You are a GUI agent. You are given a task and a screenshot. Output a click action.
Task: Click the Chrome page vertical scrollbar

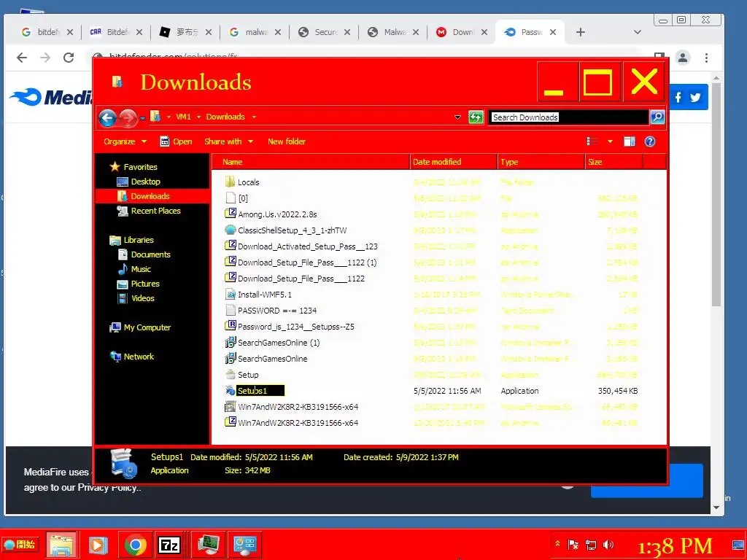716,194
